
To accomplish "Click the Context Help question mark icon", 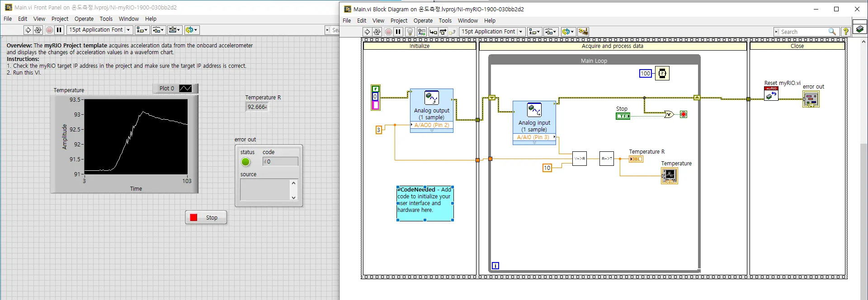I will (x=845, y=32).
